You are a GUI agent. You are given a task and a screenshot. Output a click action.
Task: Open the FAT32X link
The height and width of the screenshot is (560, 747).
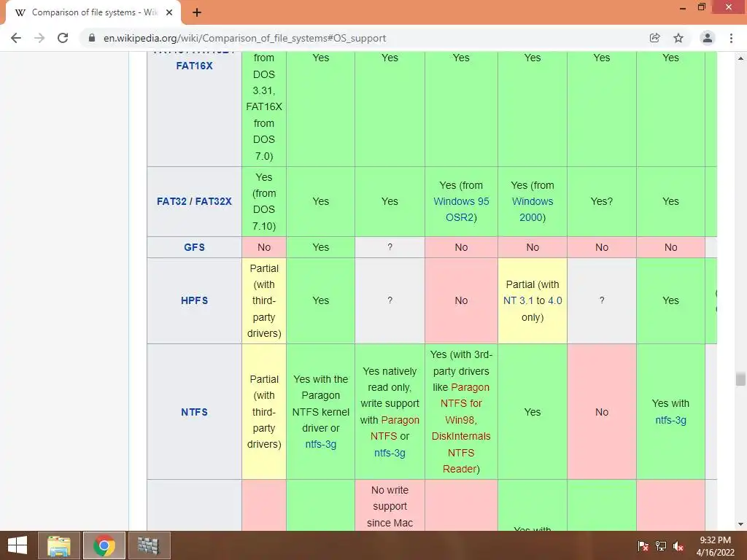pyautogui.click(x=214, y=201)
